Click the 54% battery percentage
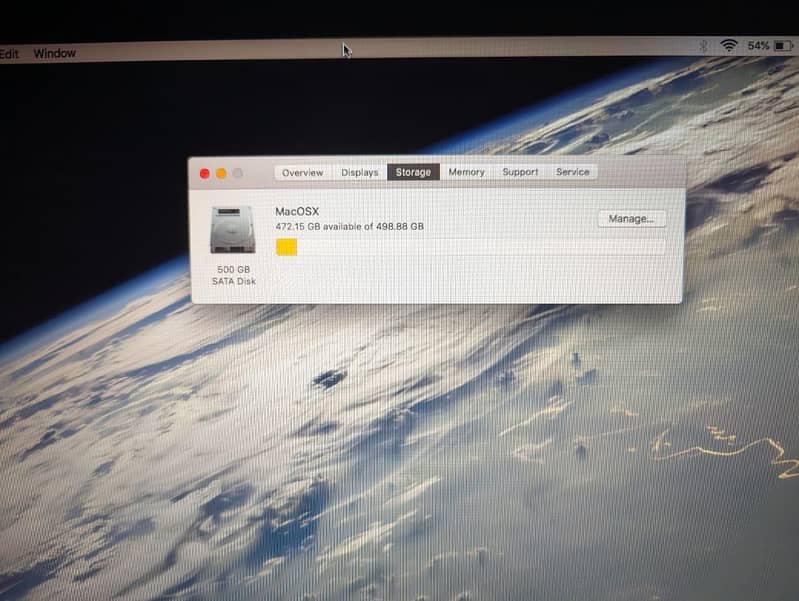 [758, 46]
